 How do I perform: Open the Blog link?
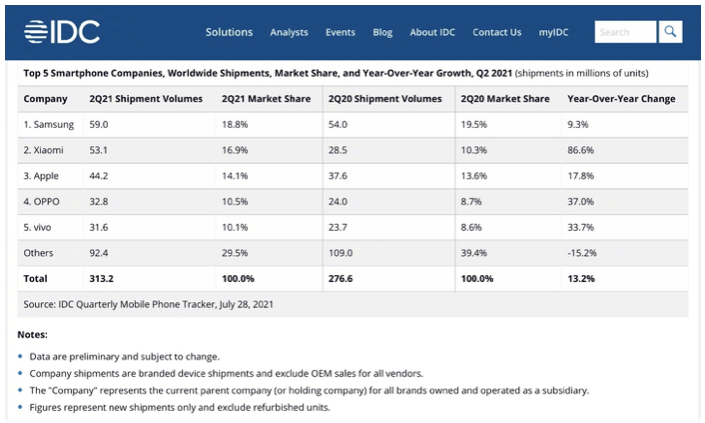(x=383, y=32)
